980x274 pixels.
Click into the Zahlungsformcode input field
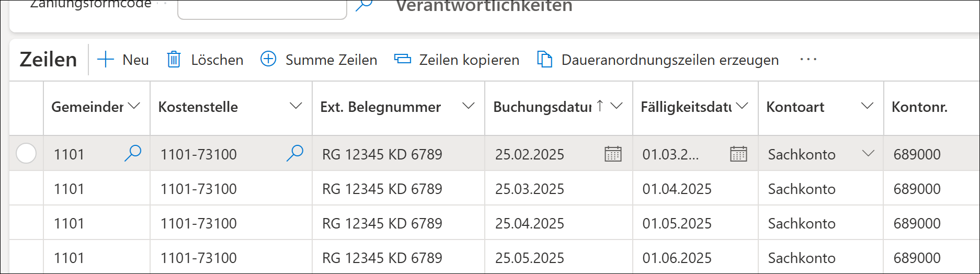(262, 8)
